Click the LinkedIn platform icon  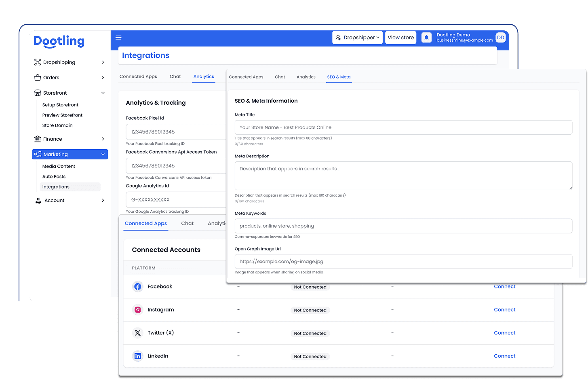138,356
